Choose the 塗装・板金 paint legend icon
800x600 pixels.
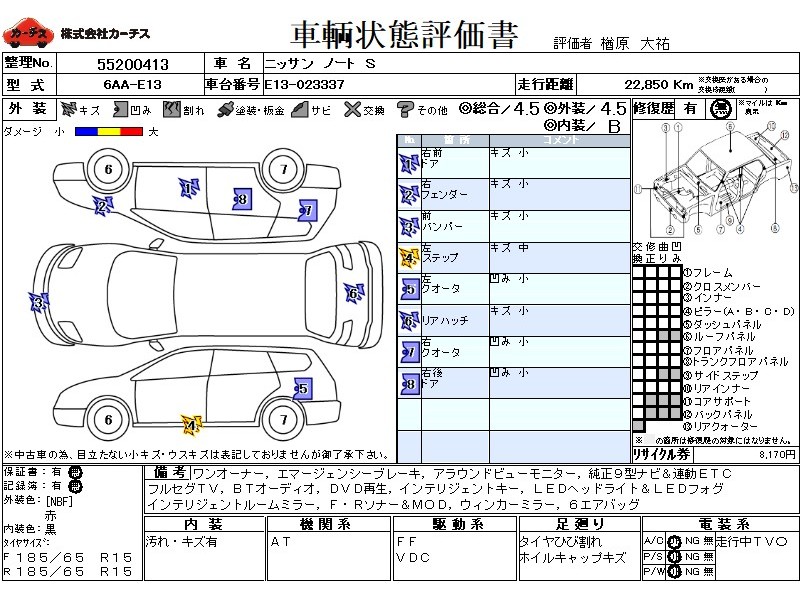click(x=226, y=109)
